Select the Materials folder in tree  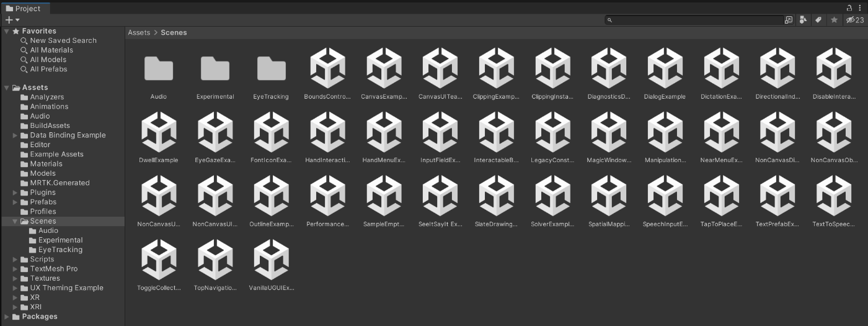click(x=46, y=164)
